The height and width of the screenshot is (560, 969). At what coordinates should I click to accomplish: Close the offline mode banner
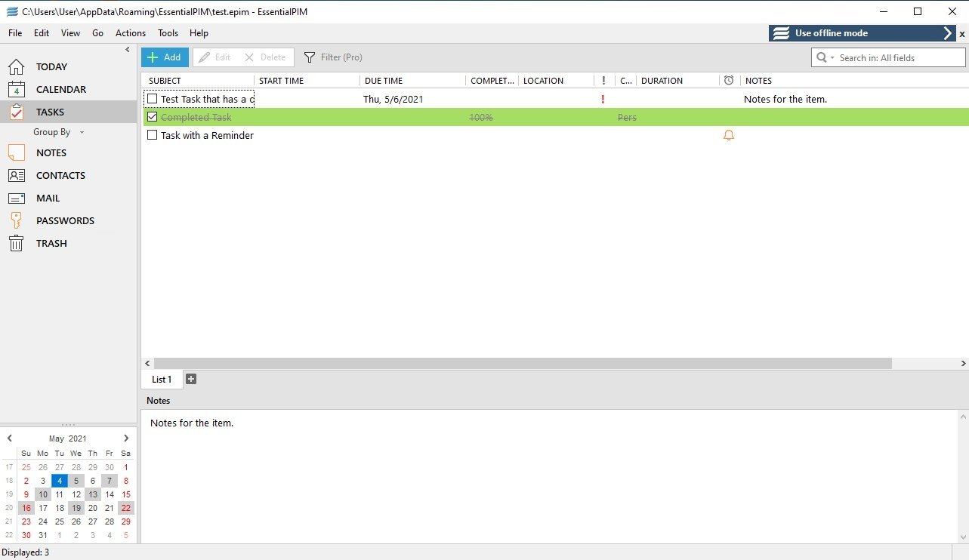point(962,34)
